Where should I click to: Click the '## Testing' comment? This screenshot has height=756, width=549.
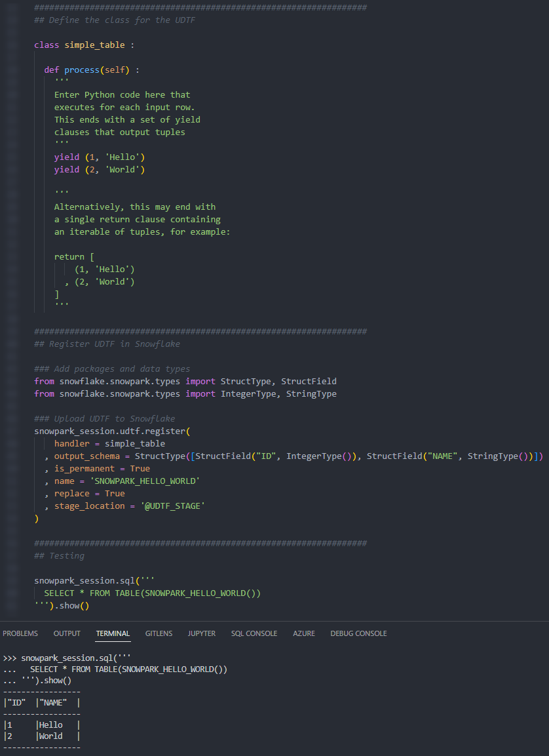[59, 556]
